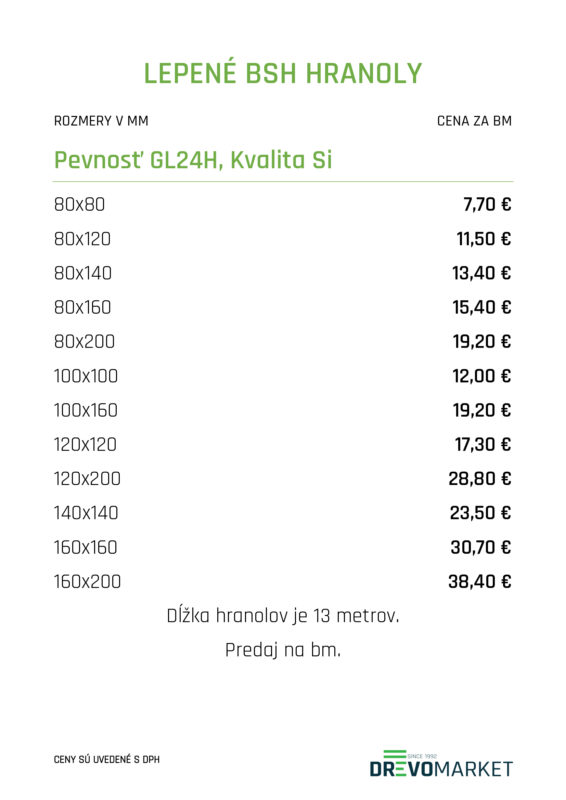The height and width of the screenshot is (800, 566).
Task: Click the 17,30 € price
Action: [x=483, y=444]
